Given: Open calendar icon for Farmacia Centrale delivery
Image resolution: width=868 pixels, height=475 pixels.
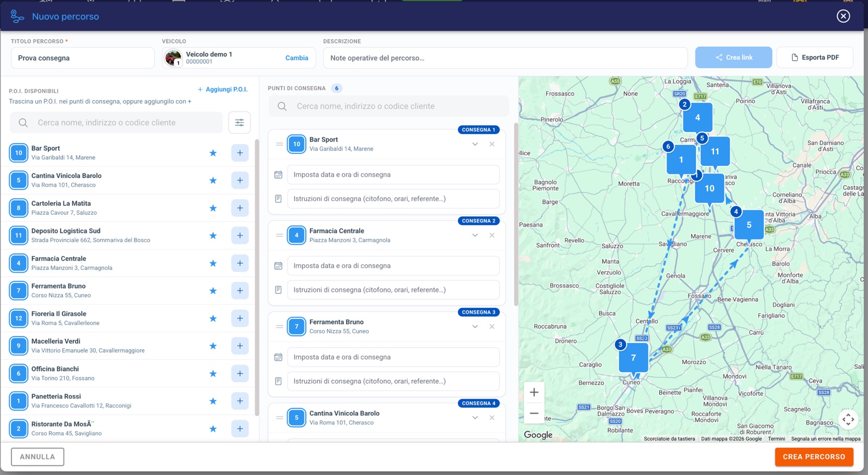Looking at the screenshot, I should 278,266.
